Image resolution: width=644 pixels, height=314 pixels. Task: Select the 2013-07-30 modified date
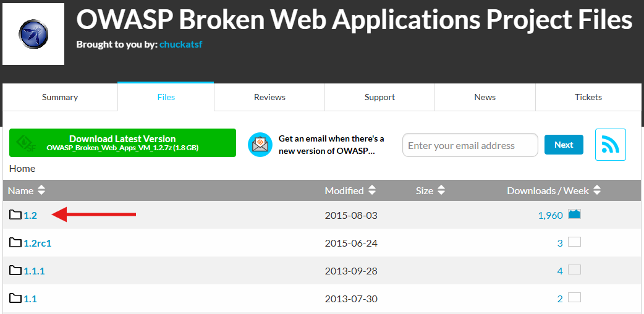351,299
